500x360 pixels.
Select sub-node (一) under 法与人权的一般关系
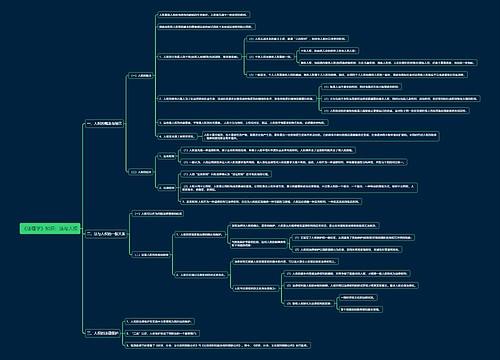(x=158, y=213)
